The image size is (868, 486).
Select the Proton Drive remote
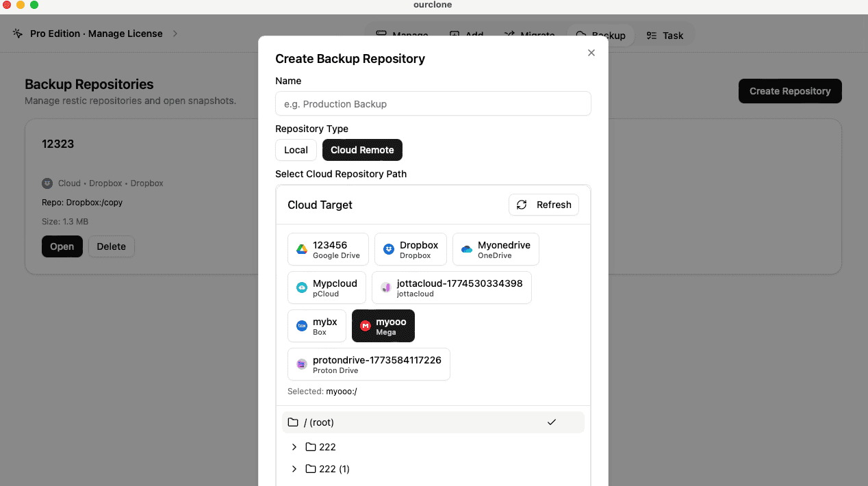pyautogui.click(x=368, y=363)
